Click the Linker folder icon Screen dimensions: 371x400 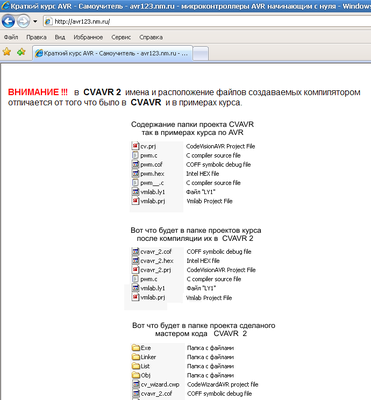pos(136,357)
